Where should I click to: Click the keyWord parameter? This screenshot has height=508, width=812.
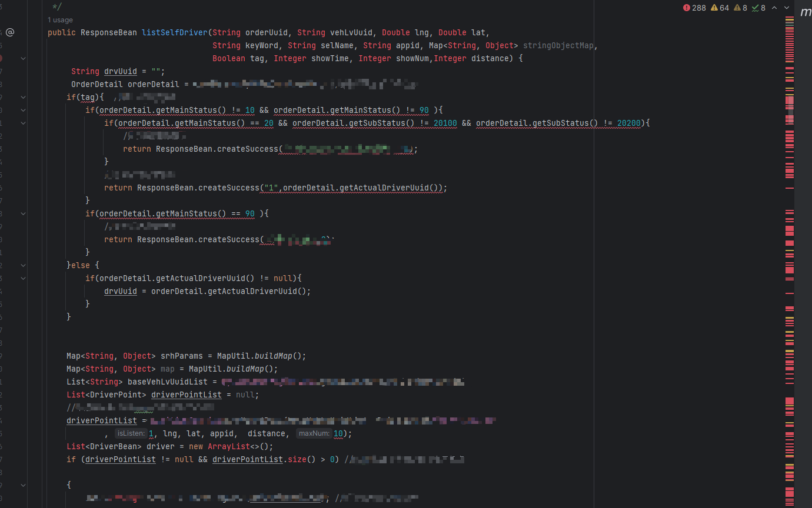[262, 45]
